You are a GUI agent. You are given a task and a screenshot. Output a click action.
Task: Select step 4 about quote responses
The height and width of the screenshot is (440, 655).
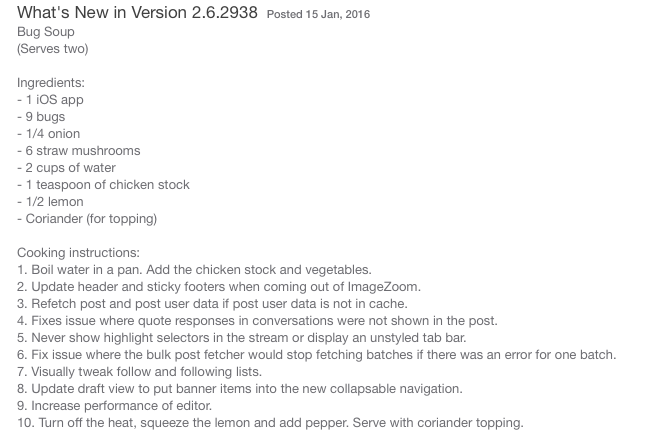[257, 321]
